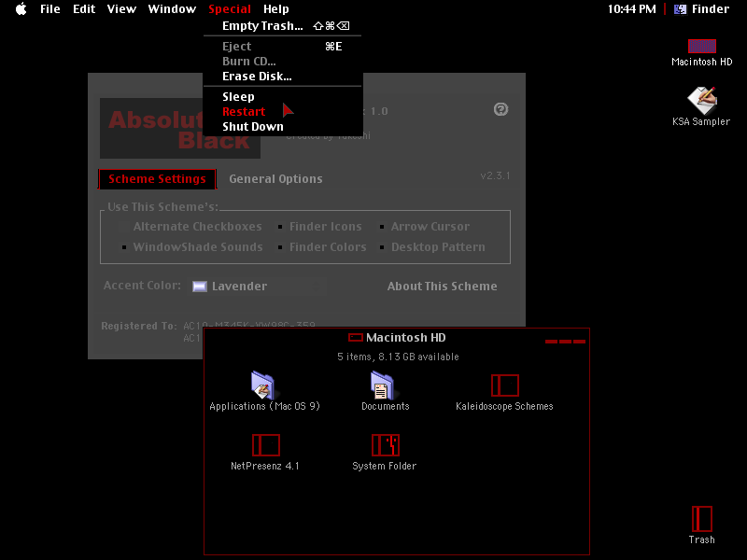Open the Applications (Mac OS 9) folder icon
The image size is (747, 560).
tap(263, 385)
